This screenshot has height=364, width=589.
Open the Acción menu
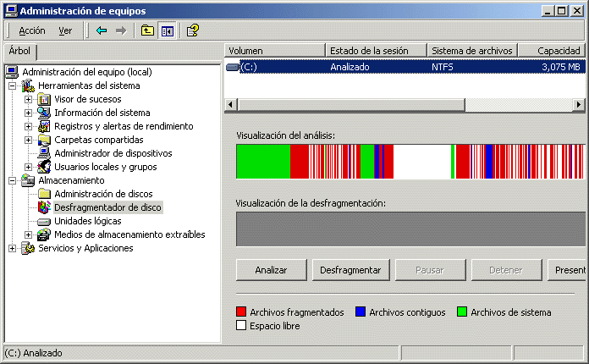[x=32, y=30]
